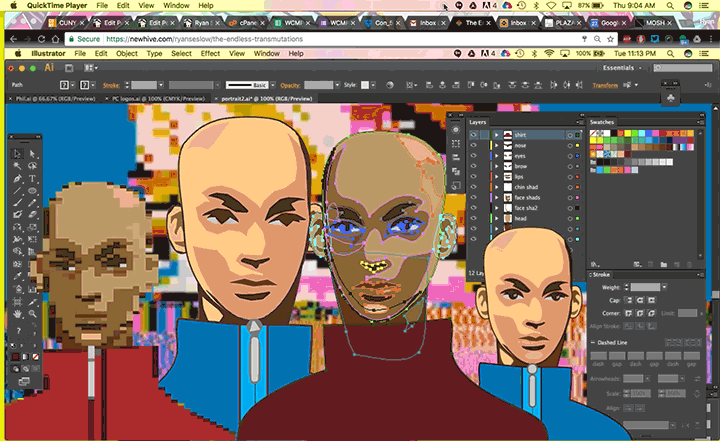Pick the Pen tool
This screenshot has width=720, height=441.
coord(18,178)
